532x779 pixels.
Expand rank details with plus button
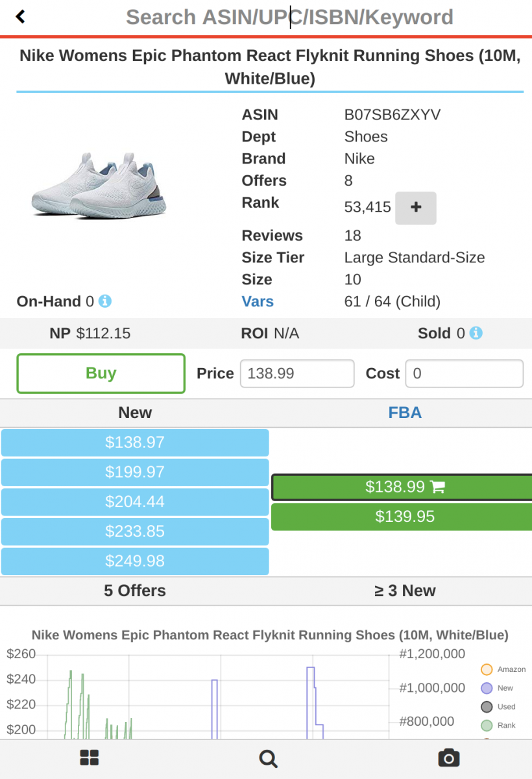416,208
